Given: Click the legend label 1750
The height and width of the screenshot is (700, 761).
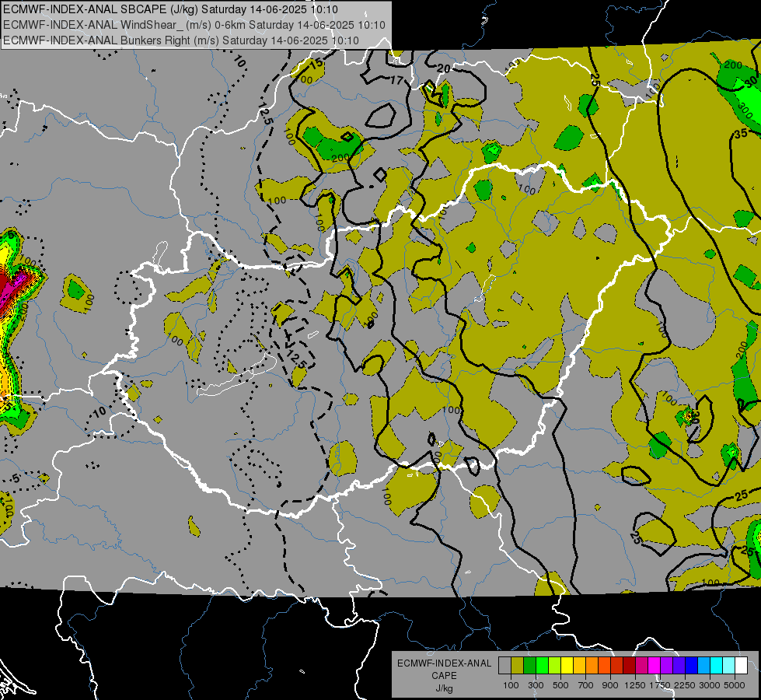Looking at the screenshot, I should (660, 685).
